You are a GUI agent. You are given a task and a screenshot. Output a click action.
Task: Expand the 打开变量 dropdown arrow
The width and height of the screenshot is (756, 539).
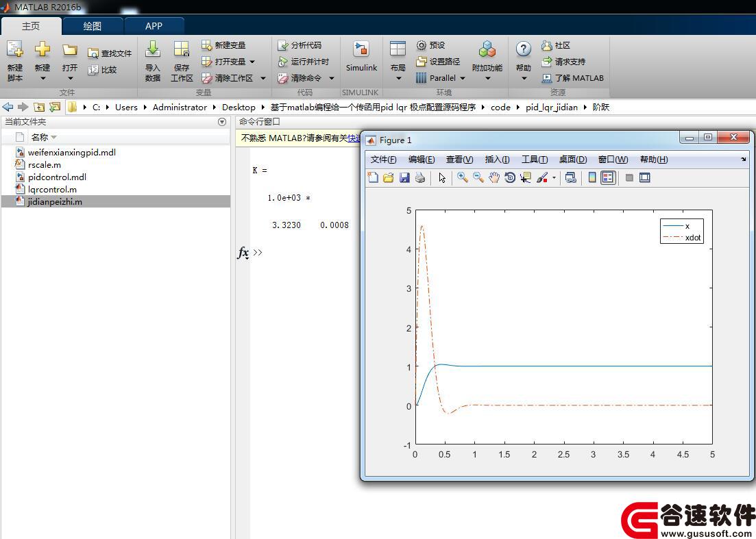pyautogui.click(x=252, y=62)
